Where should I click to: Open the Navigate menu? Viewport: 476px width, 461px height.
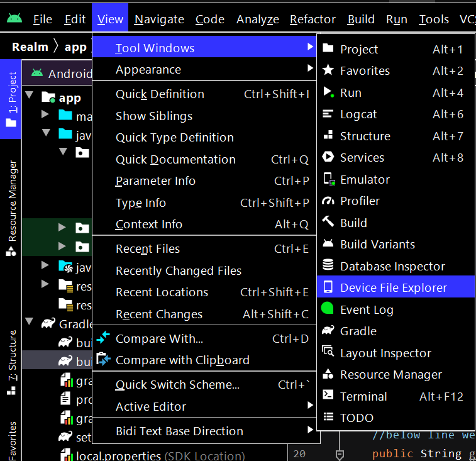tap(159, 19)
